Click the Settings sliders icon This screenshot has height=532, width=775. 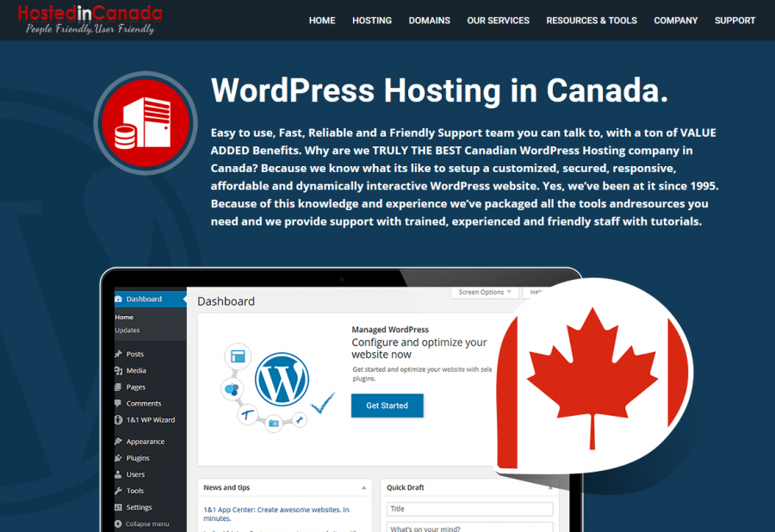coord(118,507)
